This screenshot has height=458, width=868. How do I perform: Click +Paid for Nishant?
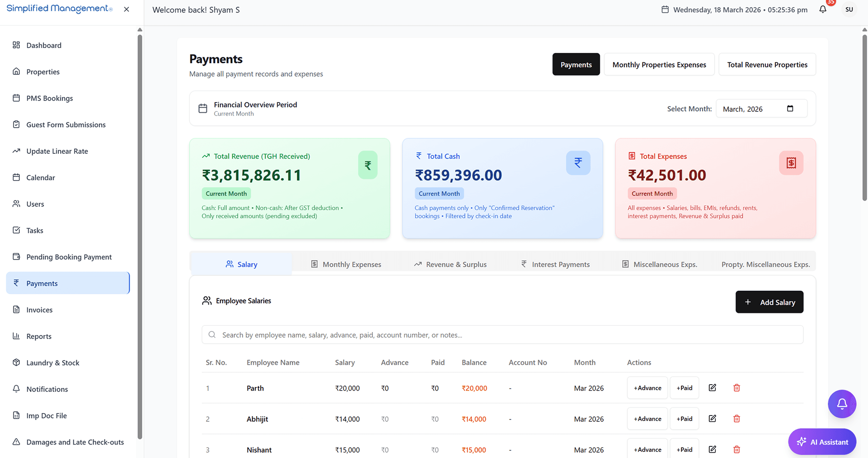click(684, 449)
